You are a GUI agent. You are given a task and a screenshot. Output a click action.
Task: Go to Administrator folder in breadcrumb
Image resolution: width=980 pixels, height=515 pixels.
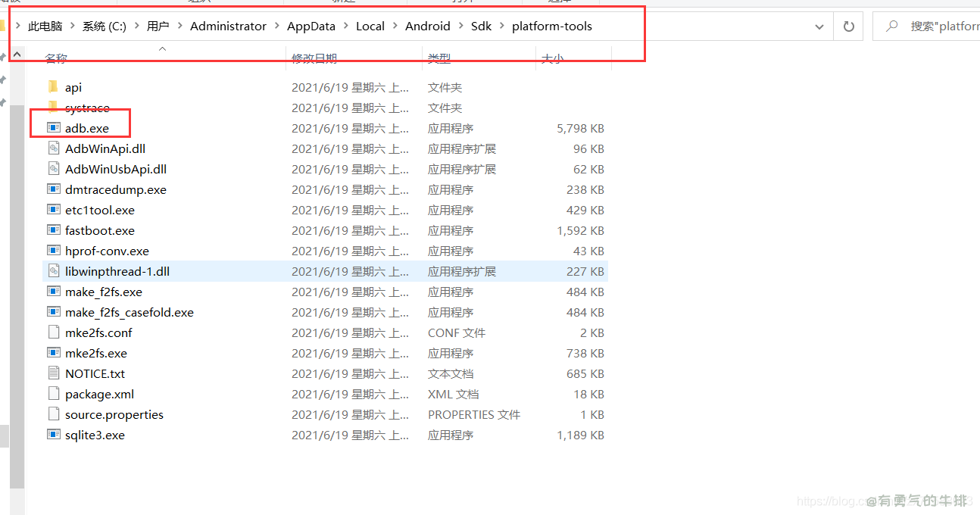tap(228, 27)
